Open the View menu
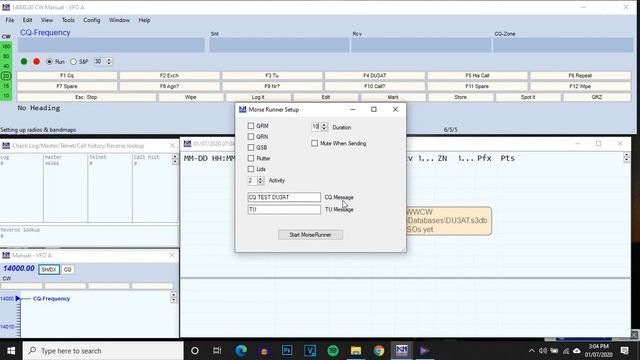The height and width of the screenshot is (360, 640). (47, 20)
